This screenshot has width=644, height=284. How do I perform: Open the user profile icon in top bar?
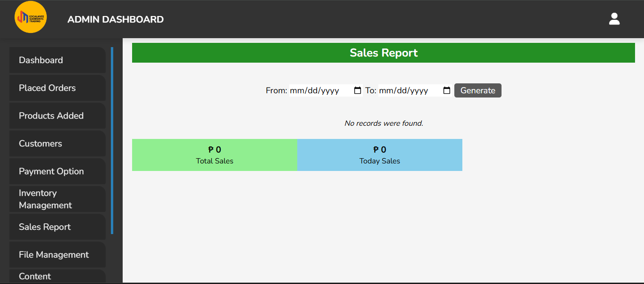point(614,18)
